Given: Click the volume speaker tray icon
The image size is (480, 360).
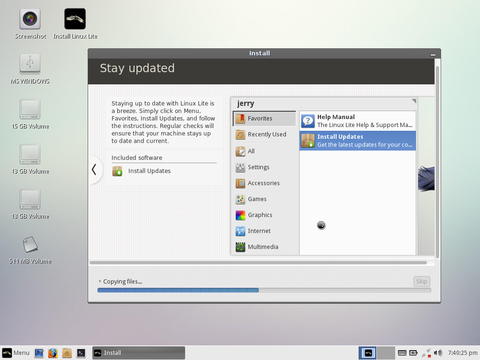Looking at the screenshot, I should point(438,353).
